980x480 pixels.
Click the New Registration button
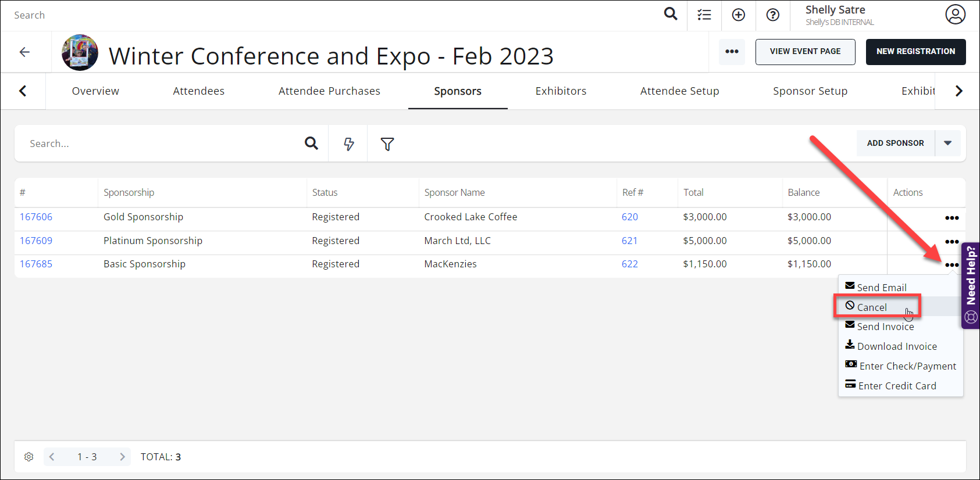point(915,52)
